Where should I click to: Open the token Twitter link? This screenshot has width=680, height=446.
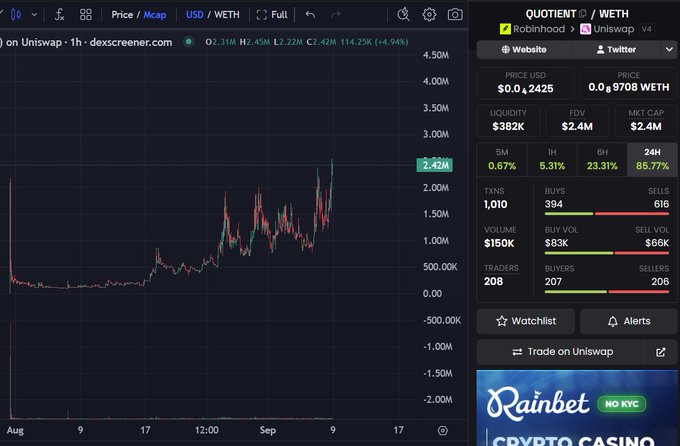click(x=616, y=49)
